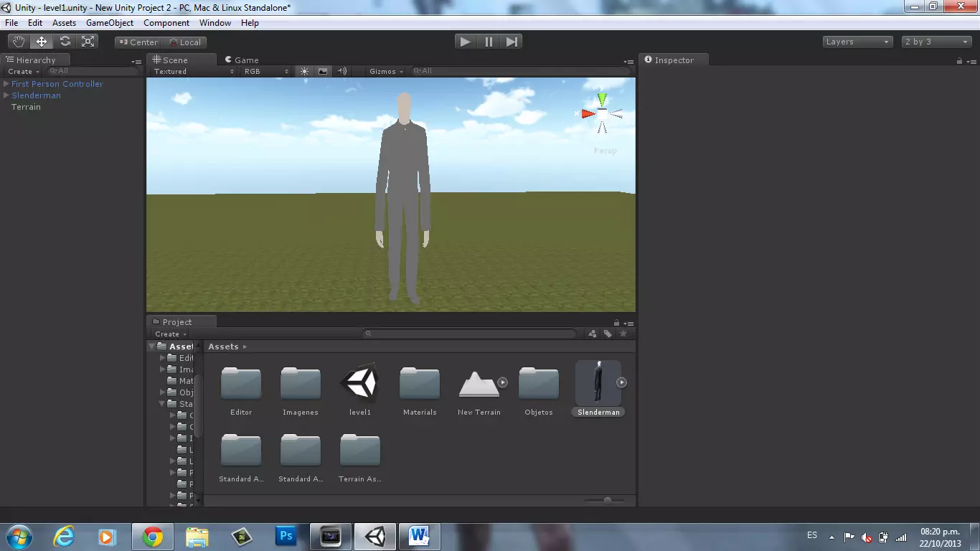Open the 2 by 3 layout dropdown
The height and width of the screenshot is (551, 980).
pos(937,42)
